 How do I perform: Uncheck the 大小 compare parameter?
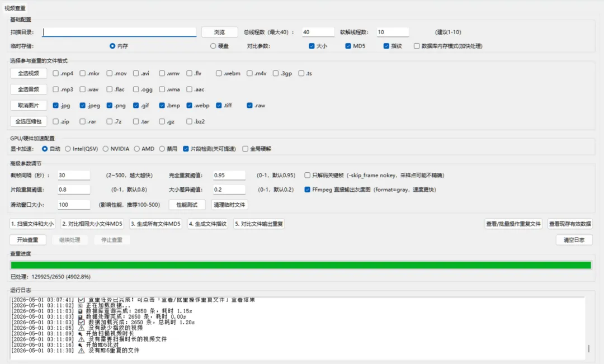point(312,46)
